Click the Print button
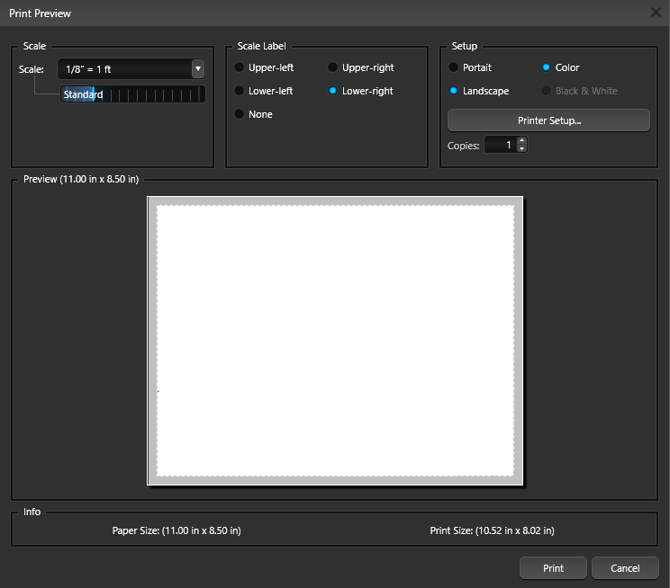Screen dimensions: 670x588 click(x=553, y=568)
